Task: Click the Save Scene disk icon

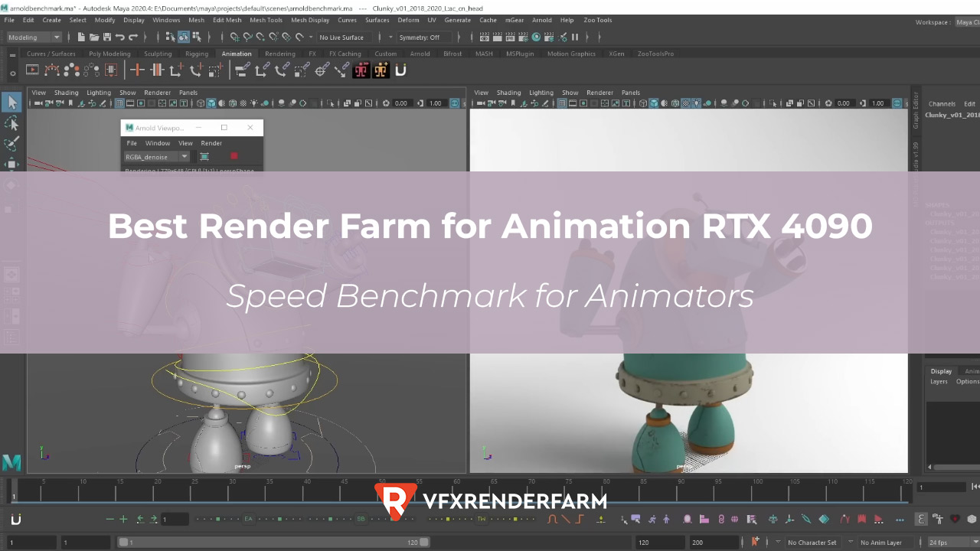Action: click(x=106, y=37)
